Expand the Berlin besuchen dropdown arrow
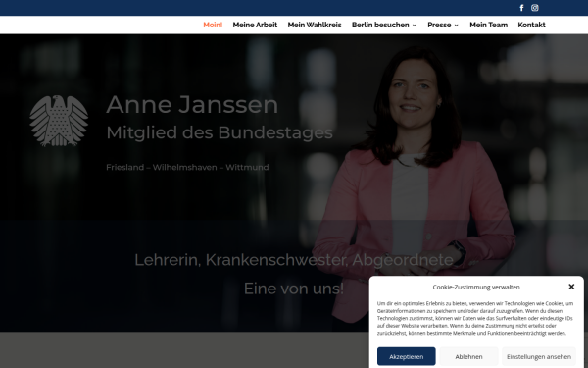The image size is (588, 368). point(415,26)
